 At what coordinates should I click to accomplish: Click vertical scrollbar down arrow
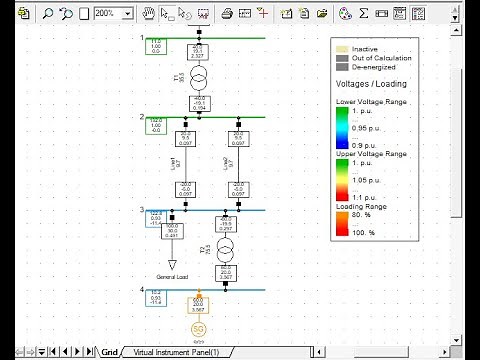pyautogui.click(x=456, y=340)
